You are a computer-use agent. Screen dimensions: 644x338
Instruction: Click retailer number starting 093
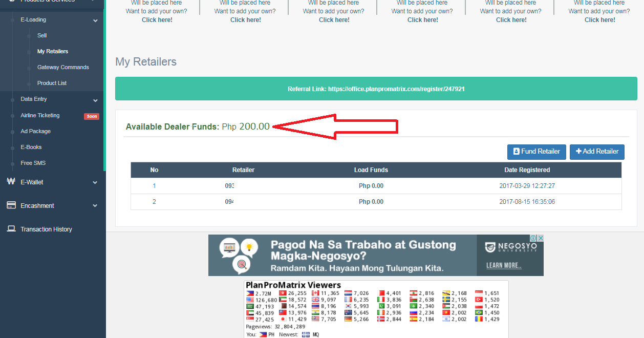(x=229, y=186)
